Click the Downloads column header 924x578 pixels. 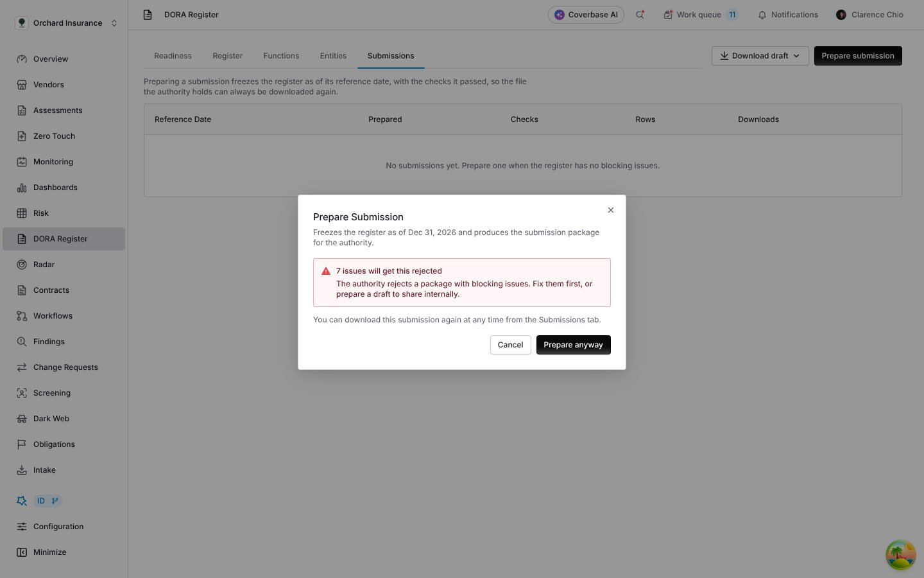(758, 119)
